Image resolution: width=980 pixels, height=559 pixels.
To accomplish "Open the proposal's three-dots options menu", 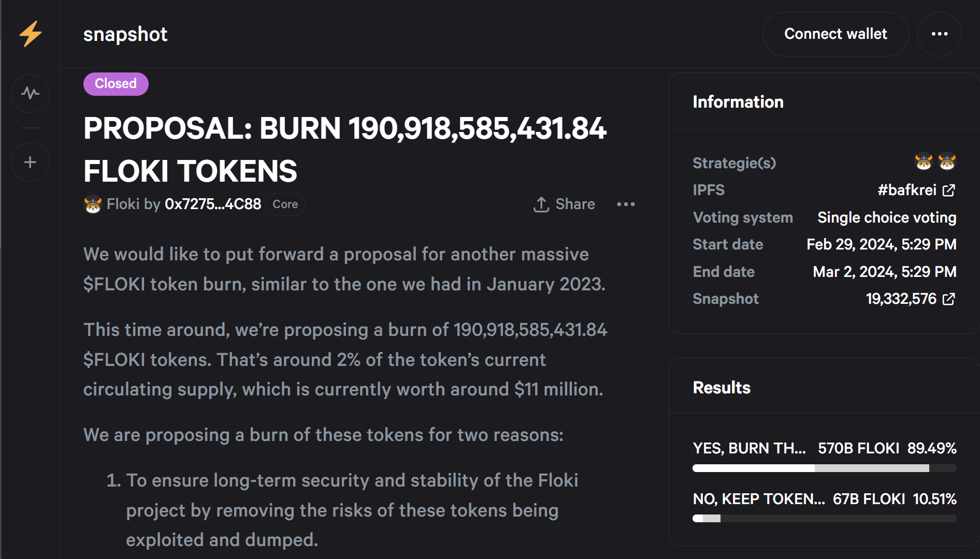I will tap(626, 204).
